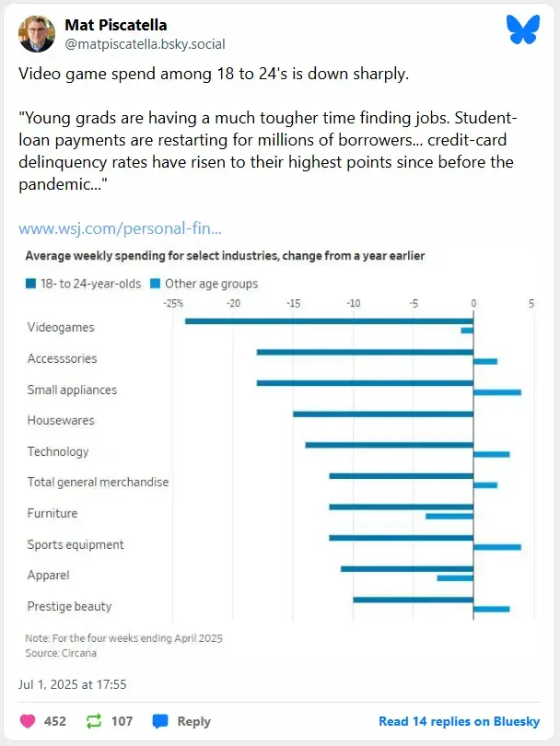Repost using the green arrows icon
Image resolution: width=560 pixels, height=746 pixels.
tap(95, 721)
